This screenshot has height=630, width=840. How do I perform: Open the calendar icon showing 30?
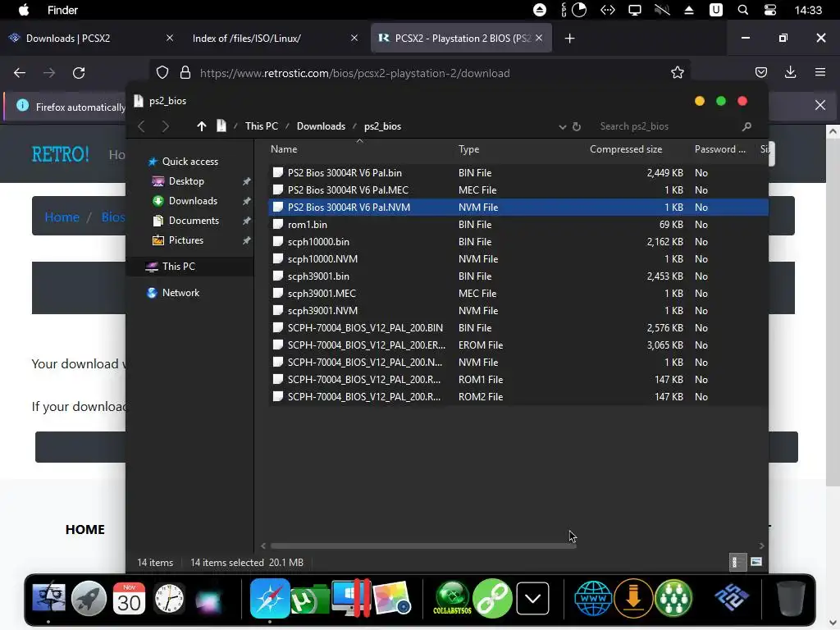(x=129, y=598)
